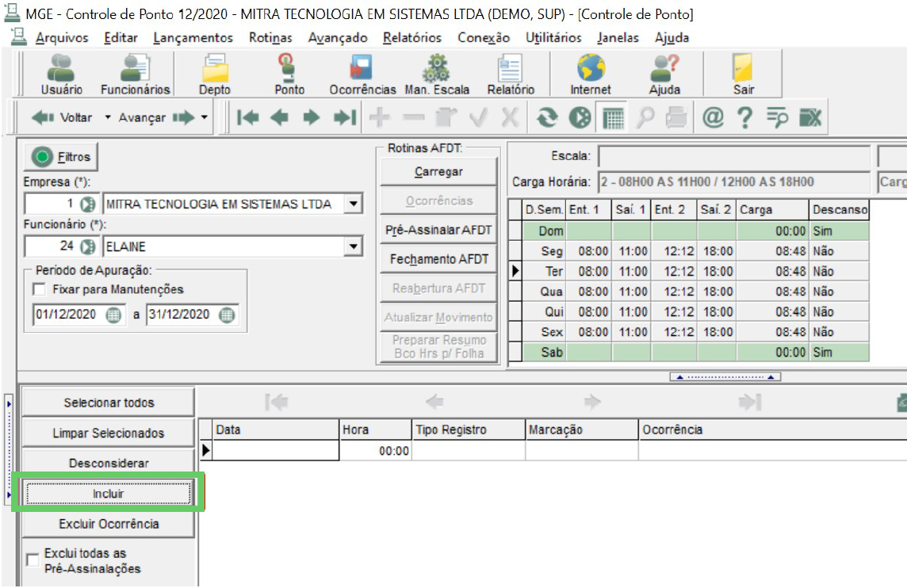The height and width of the screenshot is (588, 907).
Task: Click the Data column header
Action: pos(275,430)
